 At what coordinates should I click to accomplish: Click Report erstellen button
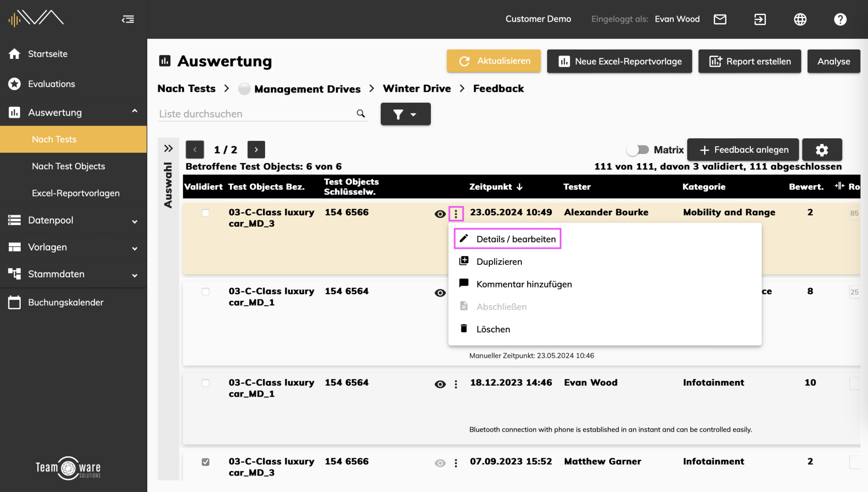750,61
